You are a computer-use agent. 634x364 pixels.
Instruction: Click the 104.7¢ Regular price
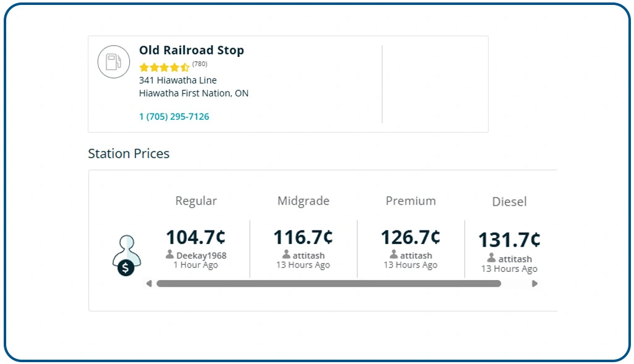pyautogui.click(x=196, y=237)
